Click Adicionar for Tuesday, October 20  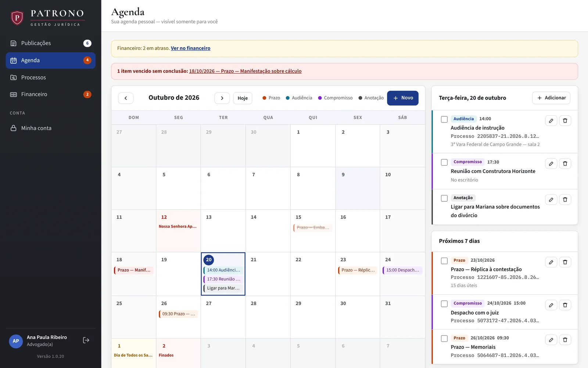tap(551, 98)
